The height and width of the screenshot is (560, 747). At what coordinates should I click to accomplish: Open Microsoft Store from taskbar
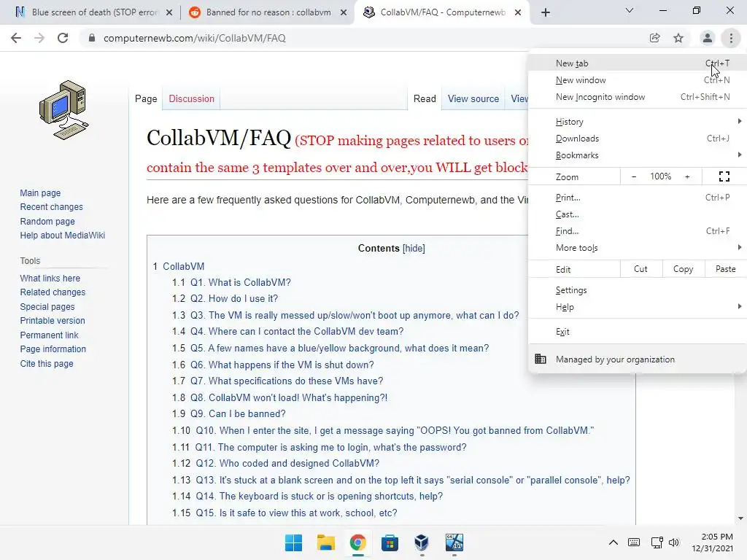pos(390,542)
